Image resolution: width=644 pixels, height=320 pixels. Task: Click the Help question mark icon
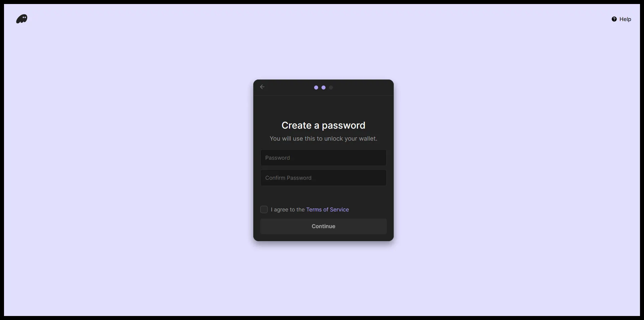[614, 19]
